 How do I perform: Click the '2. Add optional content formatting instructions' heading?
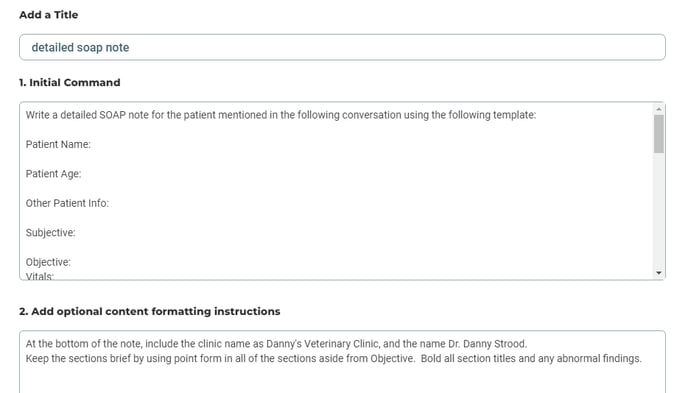pyautogui.click(x=150, y=311)
